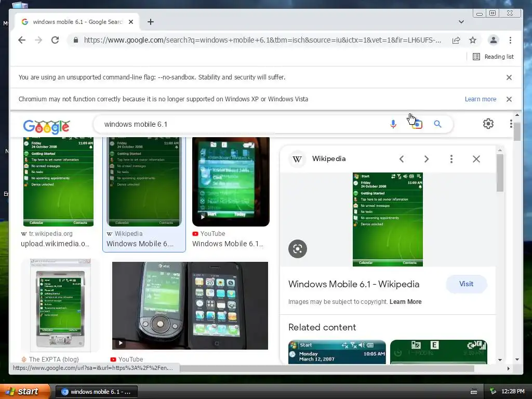Click the Chromium taskbar button
Viewport: 532px width, 399px height.
pos(96,392)
